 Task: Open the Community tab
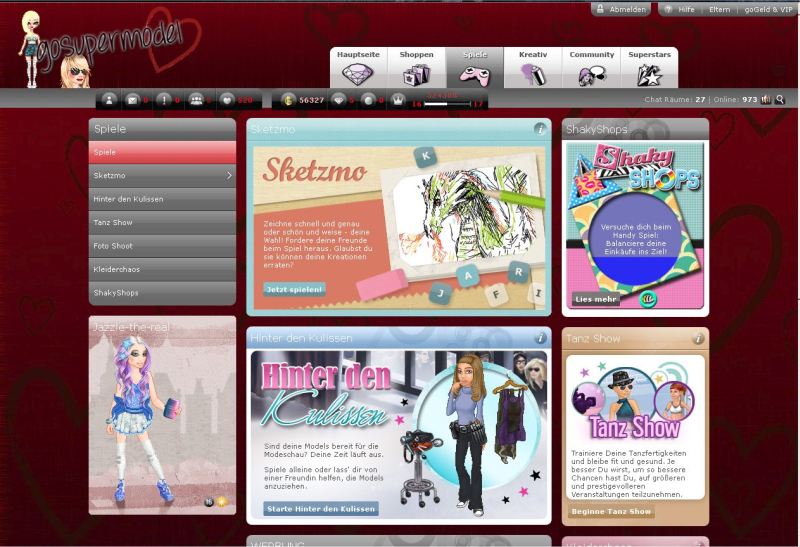591,67
